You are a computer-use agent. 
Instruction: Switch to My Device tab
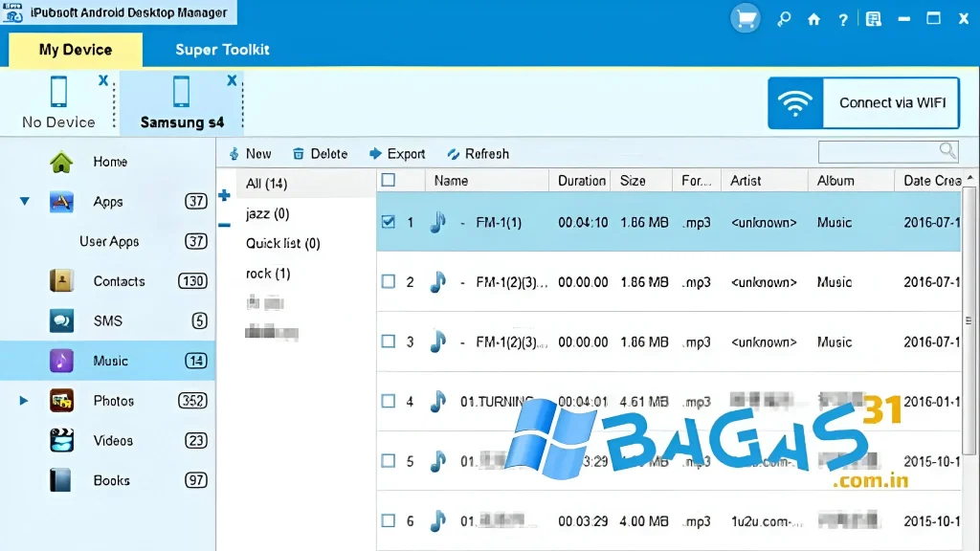point(76,50)
